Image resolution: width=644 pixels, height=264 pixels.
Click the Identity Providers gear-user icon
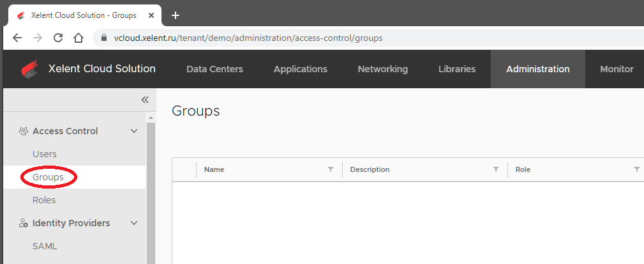pos(24,223)
